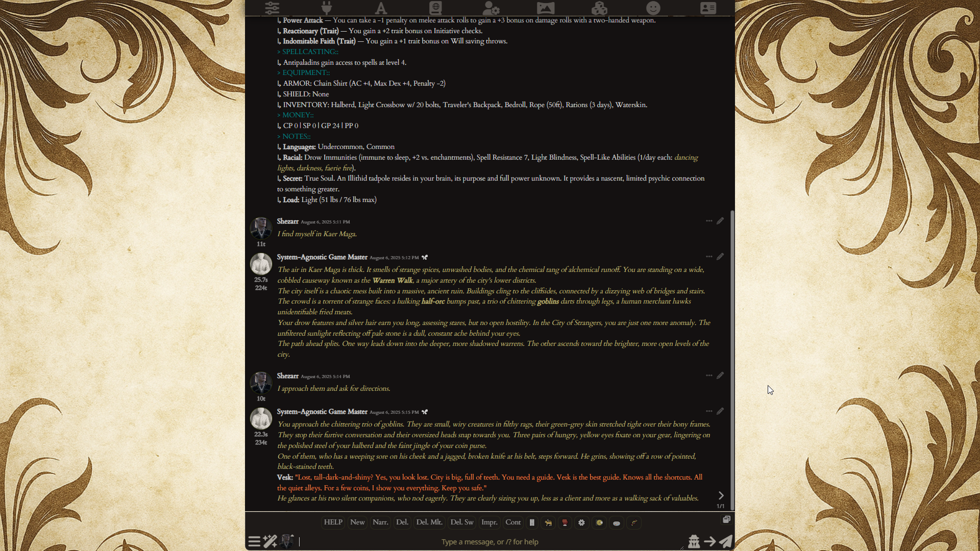Click the gear quick reply icon

[x=581, y=522]
